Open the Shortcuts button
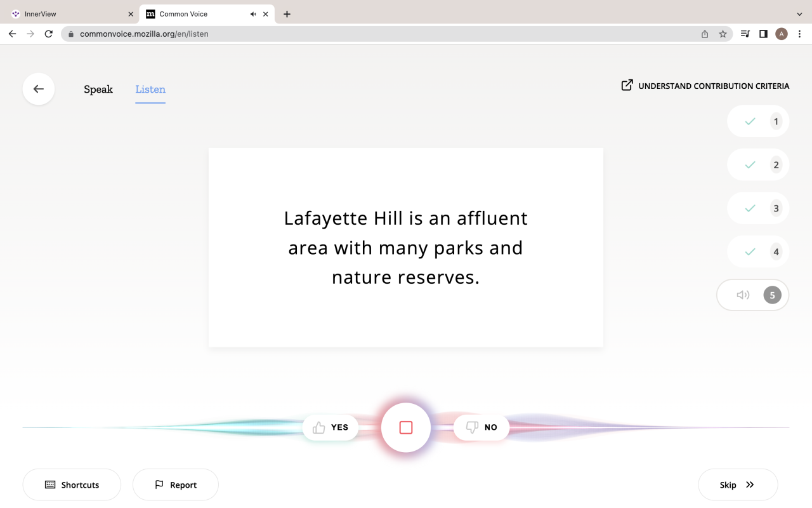The width and height of the screenshot is (812, 508). (72, 485)
